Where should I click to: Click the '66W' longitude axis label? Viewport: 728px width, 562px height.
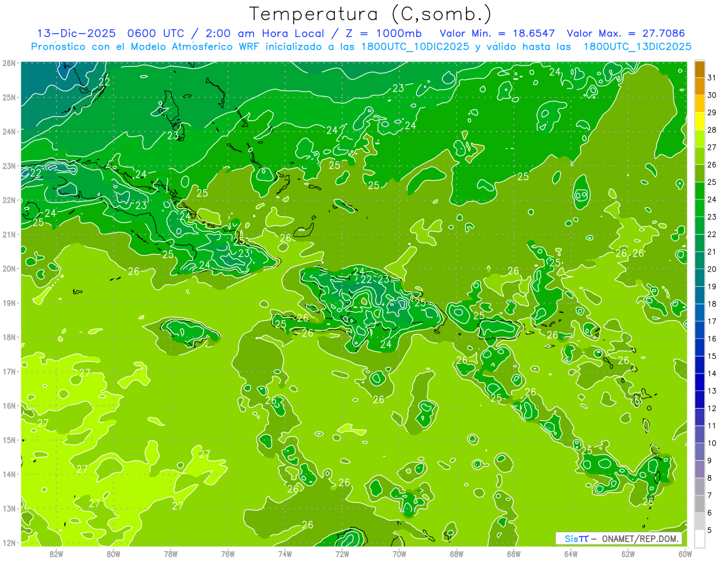click(x=514, y=553)
